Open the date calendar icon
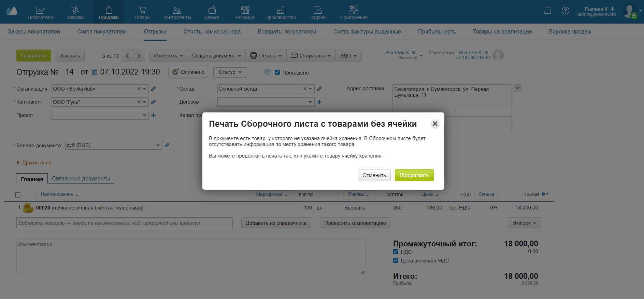Image resolution: width=644 pixels, height=299 pixels. 95,72
